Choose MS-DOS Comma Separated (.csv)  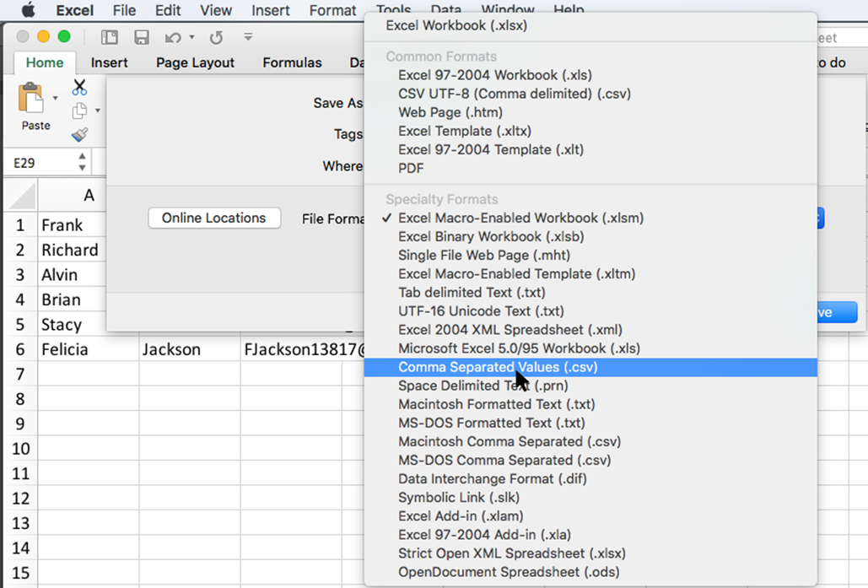[x=590, y=460]
